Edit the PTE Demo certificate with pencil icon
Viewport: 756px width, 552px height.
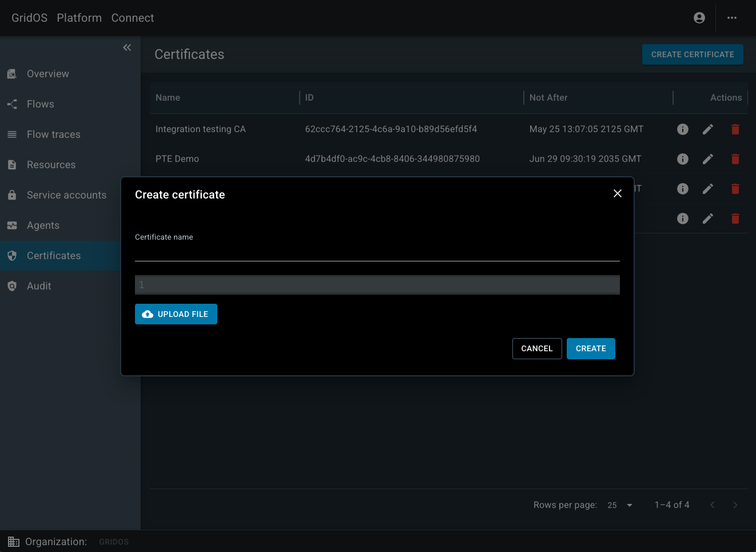click(x=707, y=159)
